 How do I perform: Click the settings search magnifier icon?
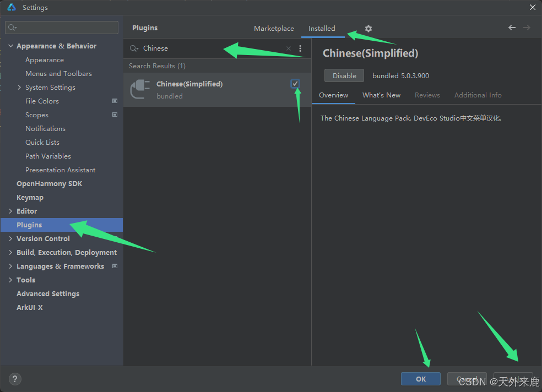[13, 28]
